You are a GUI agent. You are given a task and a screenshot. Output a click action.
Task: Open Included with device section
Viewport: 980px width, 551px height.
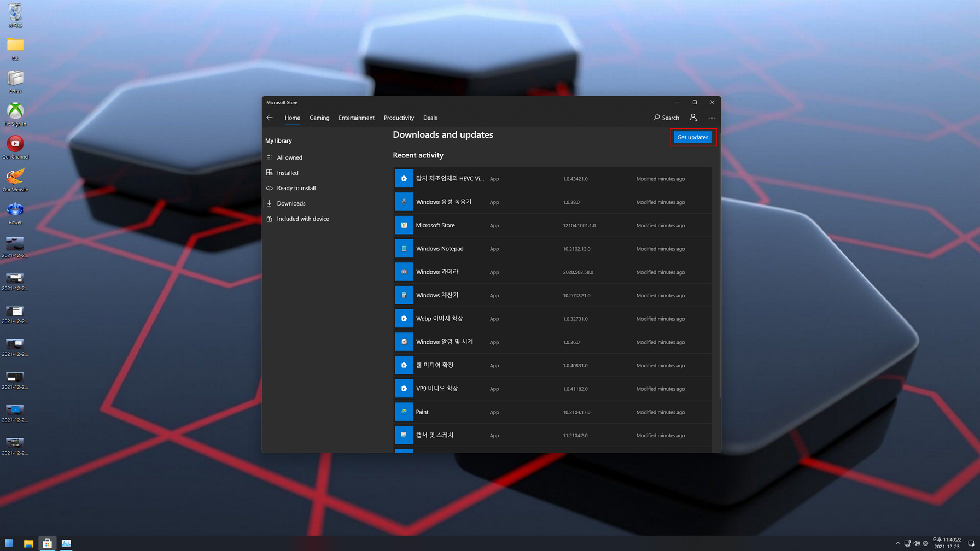303,219
